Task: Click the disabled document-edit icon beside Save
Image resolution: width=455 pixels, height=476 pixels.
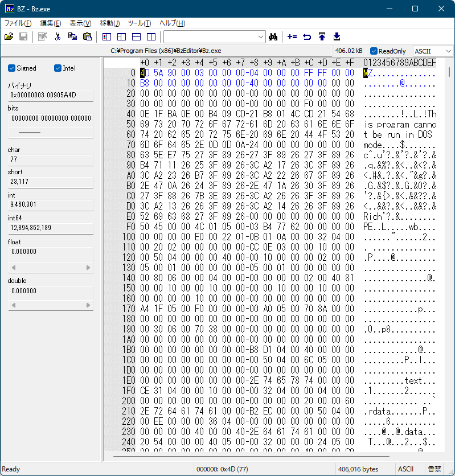Action: click(x=43, y=37)
